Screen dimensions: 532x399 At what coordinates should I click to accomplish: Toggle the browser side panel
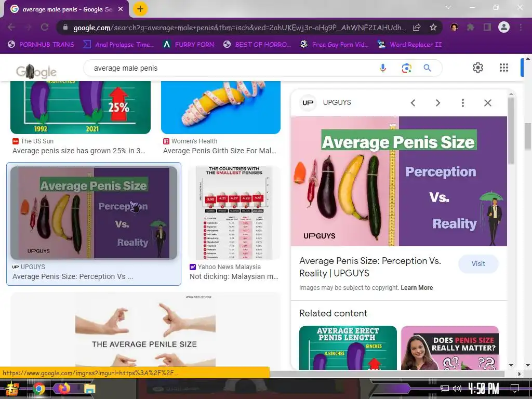coord(487,27)
